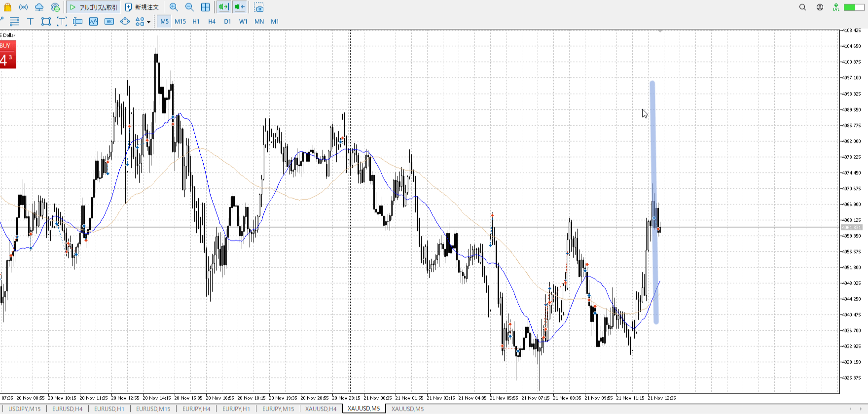The width and height of the screenshot is (868, 414).
Task: Open the tile windows grid icon
Action: (x=205, y=7)
